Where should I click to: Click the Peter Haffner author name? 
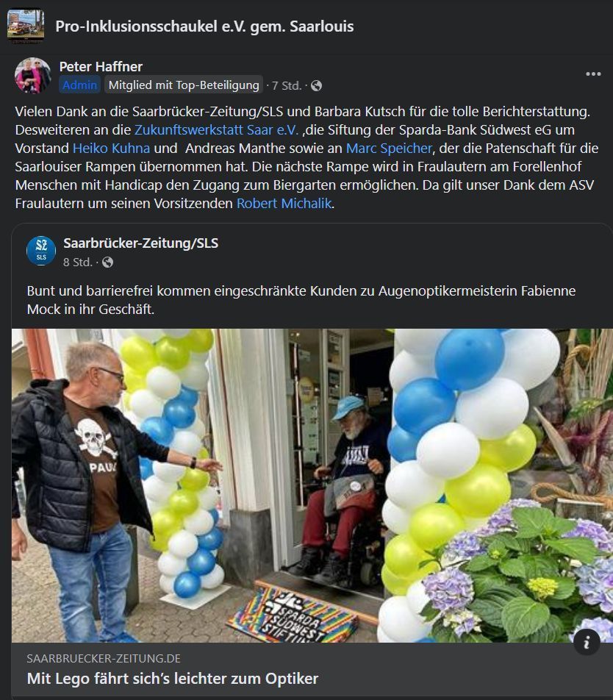point(101,66)
